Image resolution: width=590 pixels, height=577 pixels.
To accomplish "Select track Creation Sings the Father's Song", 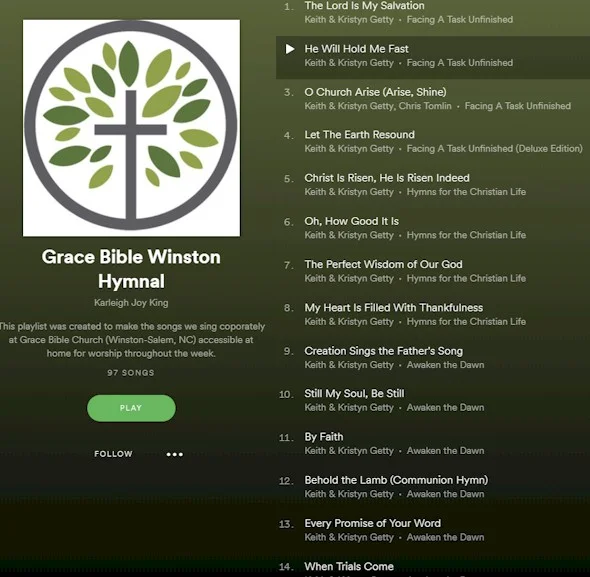I will 383,351.
